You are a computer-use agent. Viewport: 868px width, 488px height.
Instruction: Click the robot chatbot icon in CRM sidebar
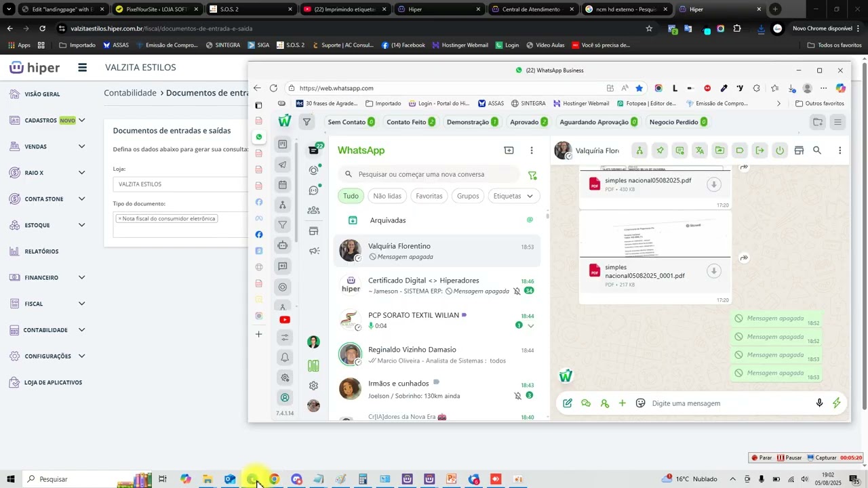[x=283, y=245]
